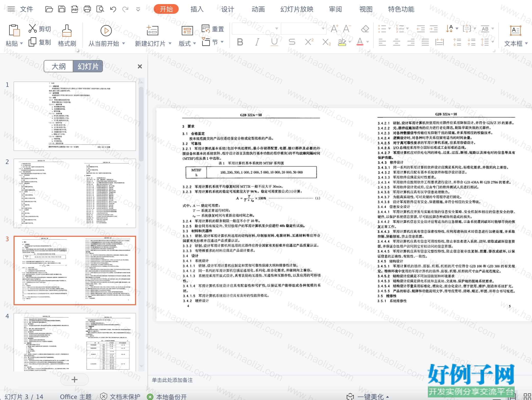The image size is (532, 400).
Task: Click the 粘贴 paste icon
Action: tap(14, 30)
